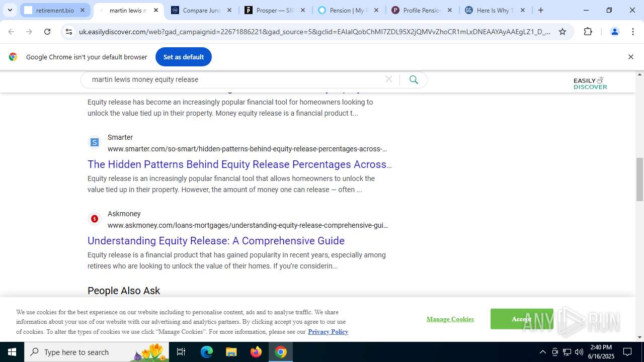Open the Windows Start menu
The image size is (644, 362).
pyautogui.click(x=12, y=352)
